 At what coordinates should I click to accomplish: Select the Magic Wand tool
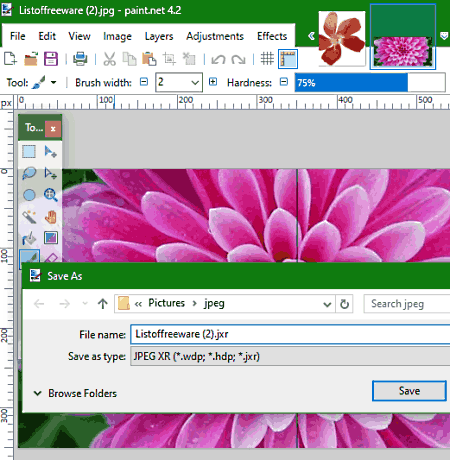[x=29, y=217]
